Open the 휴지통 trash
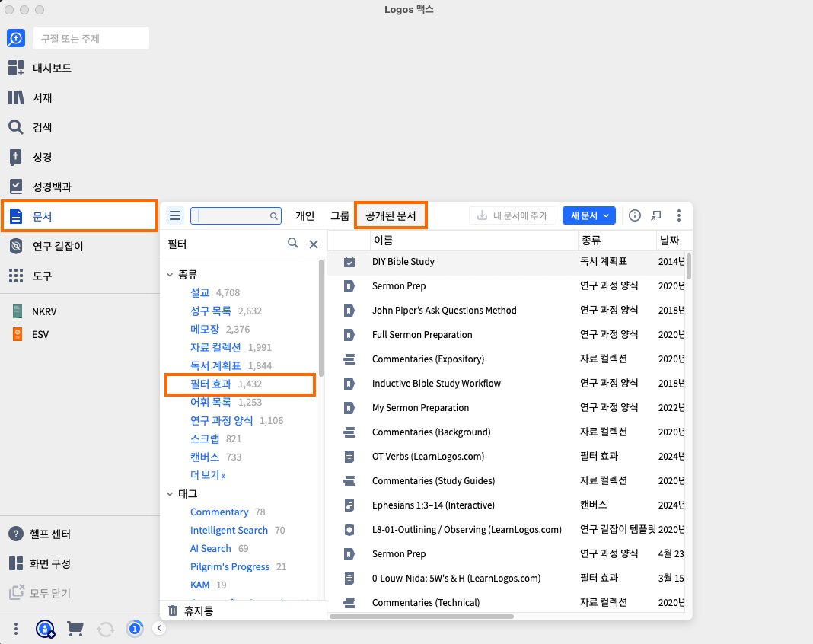The height and width of the screenshot is (644, 813). coord(190,611)
